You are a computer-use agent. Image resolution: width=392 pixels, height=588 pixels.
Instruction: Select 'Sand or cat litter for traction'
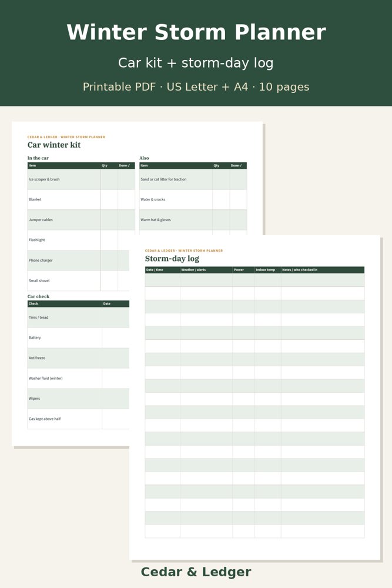(x=193, y=179)
